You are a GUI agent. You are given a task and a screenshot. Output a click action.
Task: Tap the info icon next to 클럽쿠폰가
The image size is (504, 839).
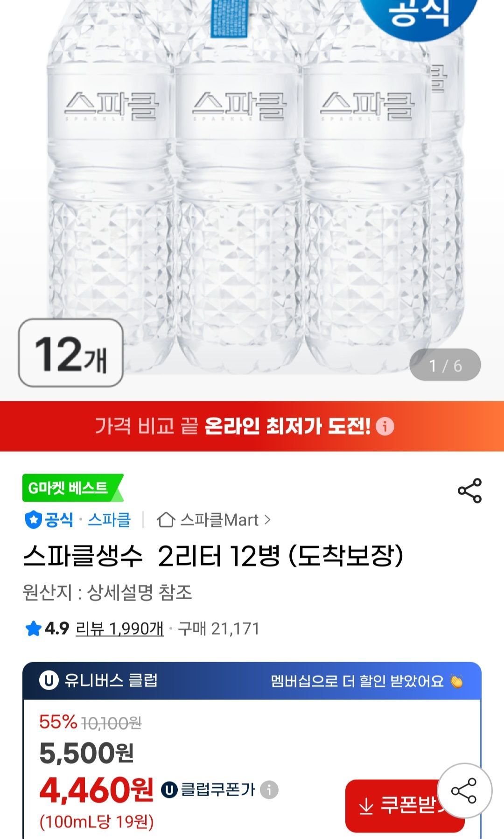[x=269, y=790]
